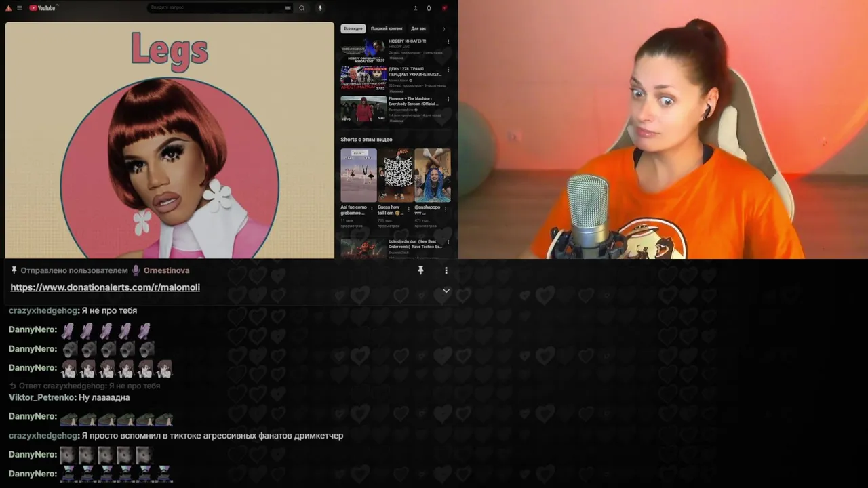
Task: Open 'НЮБЕРГ ИНОАГЕНТ!' video thumbnail
Action: 363,50
